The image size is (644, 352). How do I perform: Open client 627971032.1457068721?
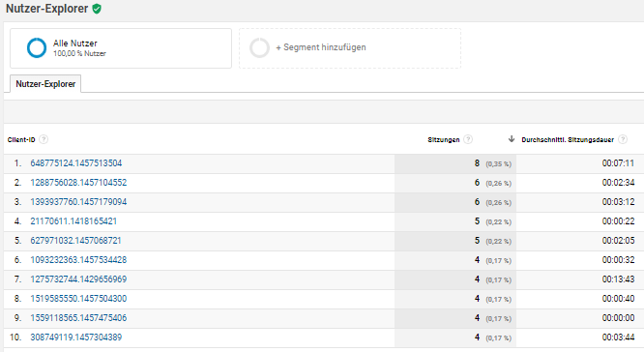tap(76, 240)
